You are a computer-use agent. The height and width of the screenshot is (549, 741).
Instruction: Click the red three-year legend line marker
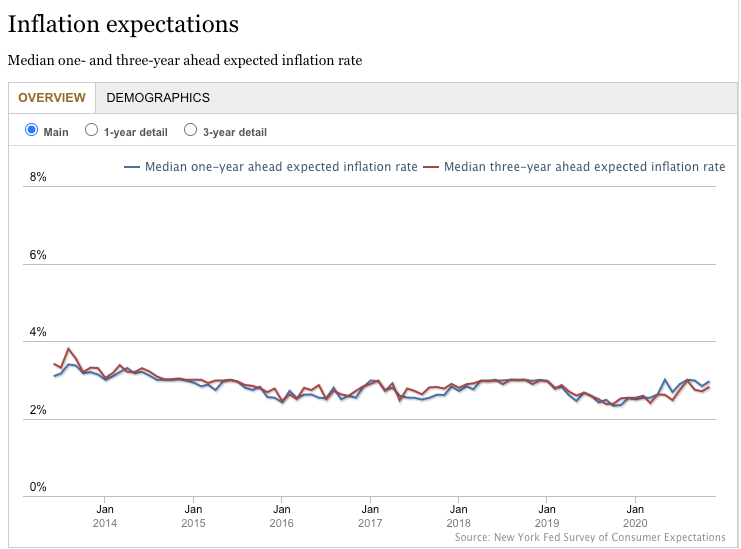pyautogui.click(x=431, y=167)
